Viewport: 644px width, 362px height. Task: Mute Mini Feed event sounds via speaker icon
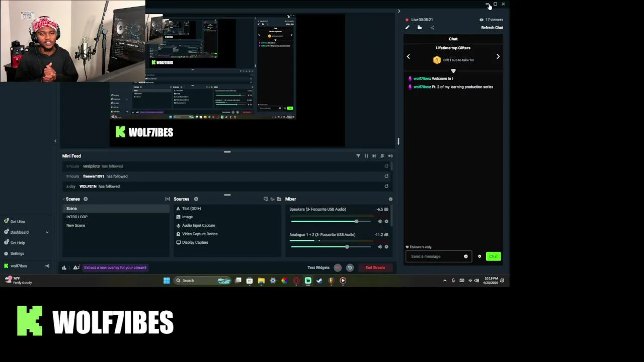(390, 156)
